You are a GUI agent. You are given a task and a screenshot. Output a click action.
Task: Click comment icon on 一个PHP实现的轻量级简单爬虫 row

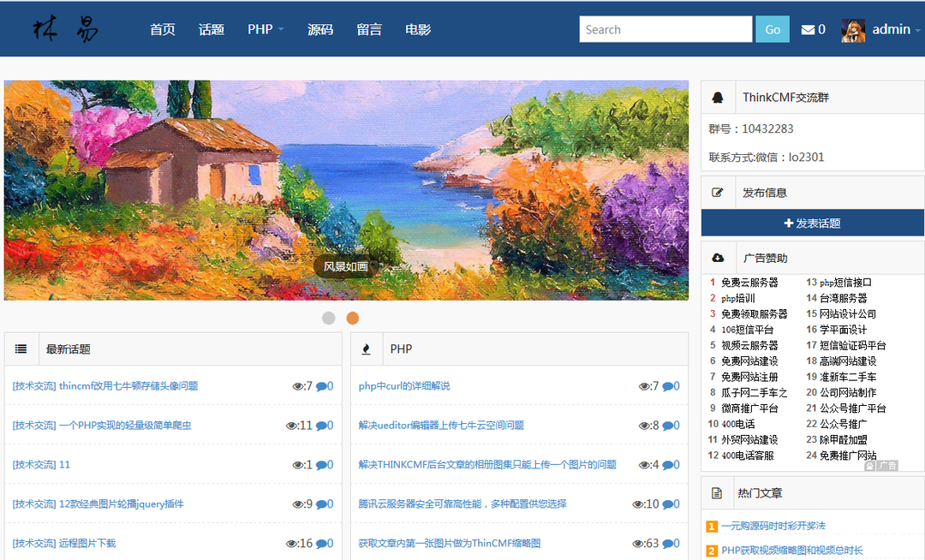click(321, 426)
